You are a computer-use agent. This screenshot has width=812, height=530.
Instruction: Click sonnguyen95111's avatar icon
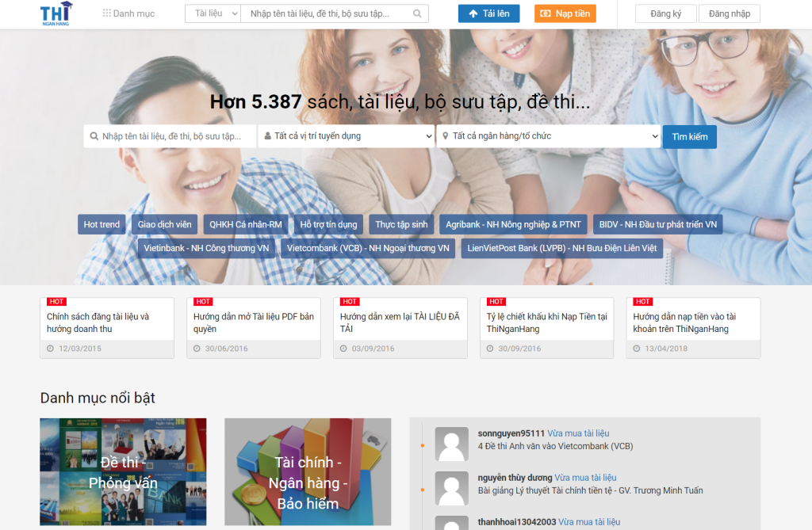pyautogui.click(x=451, y=444)
